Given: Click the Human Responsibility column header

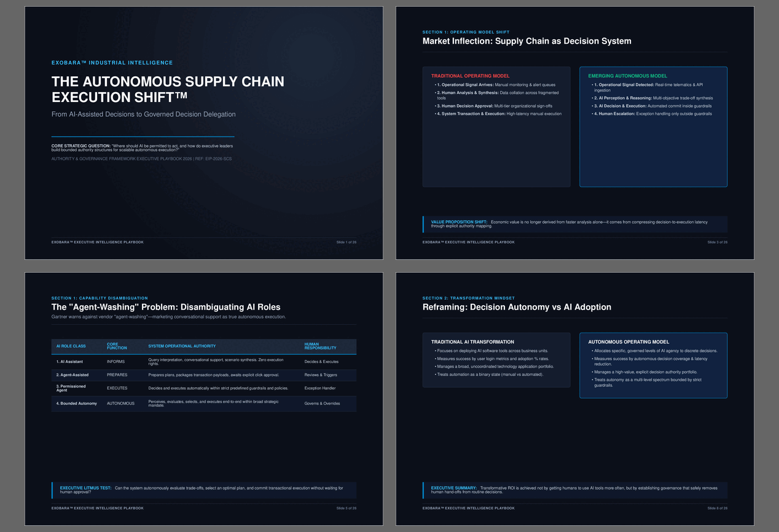Looking at the screenshot, I should point(321,346).
